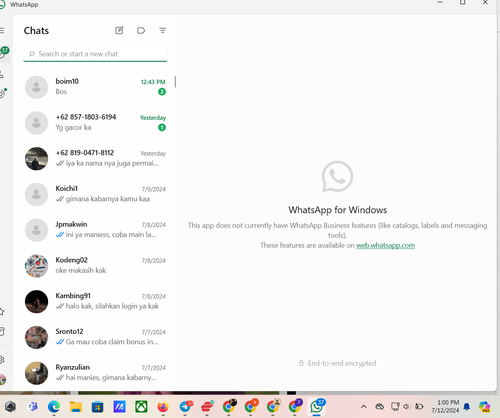Click the boim10 avatar placeholder
500x418 pixels.
37,87
